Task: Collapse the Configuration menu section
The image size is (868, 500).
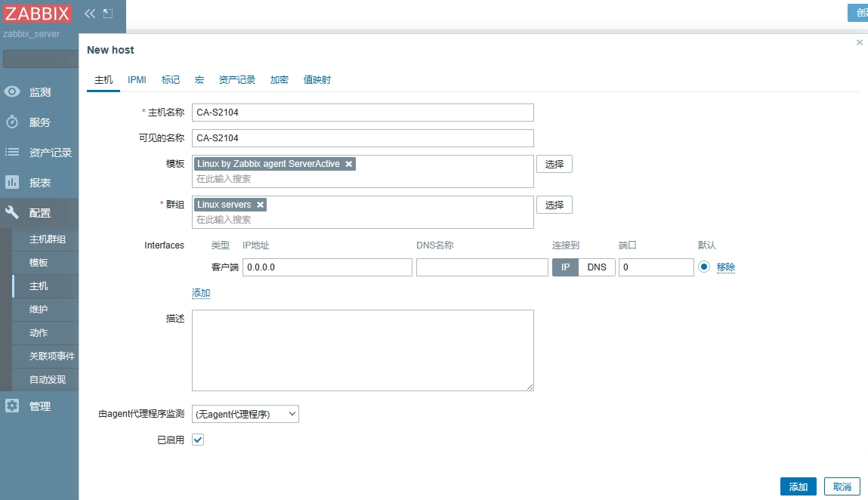Action: click(39, 213)
